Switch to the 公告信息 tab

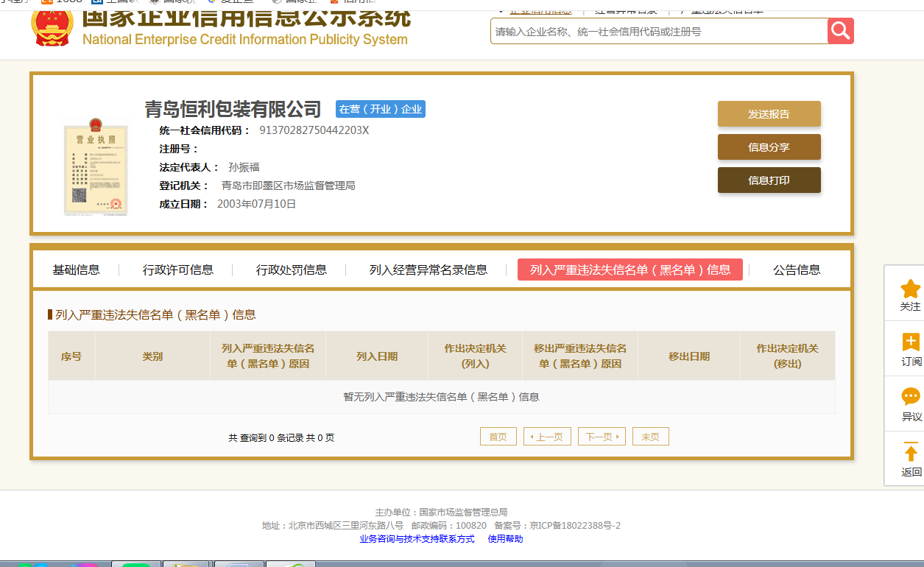(796, 270)
